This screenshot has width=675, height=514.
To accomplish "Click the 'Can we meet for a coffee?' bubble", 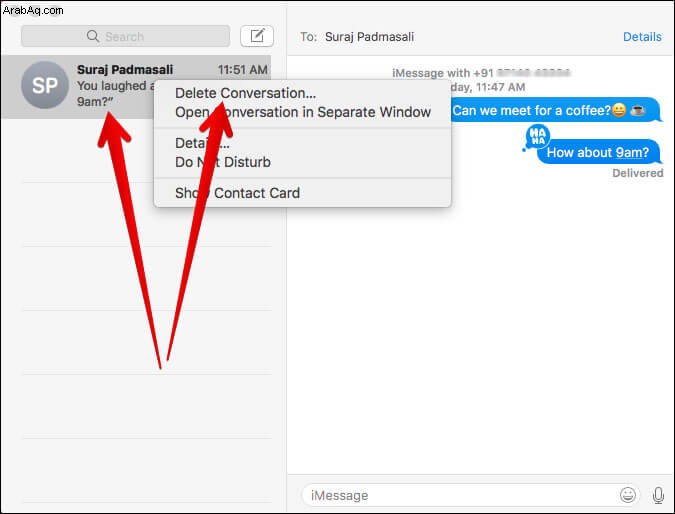I will pos(555,110).
